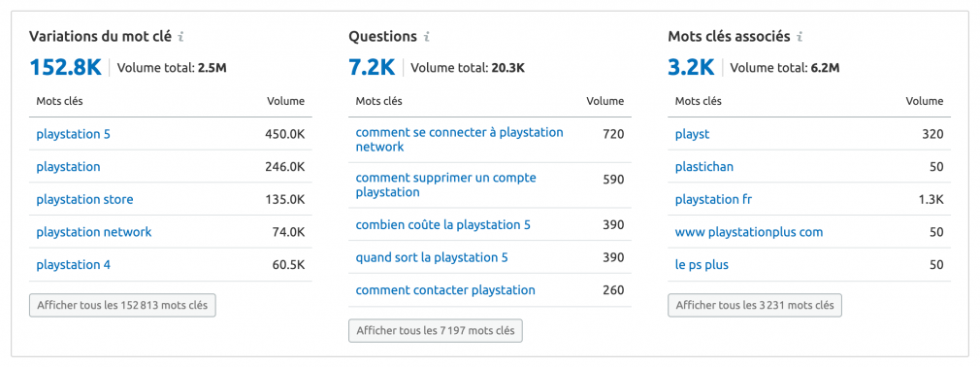The image size is (980, 367).
Task: Open the playst related keyword
Action: click(x=693, y=134)
